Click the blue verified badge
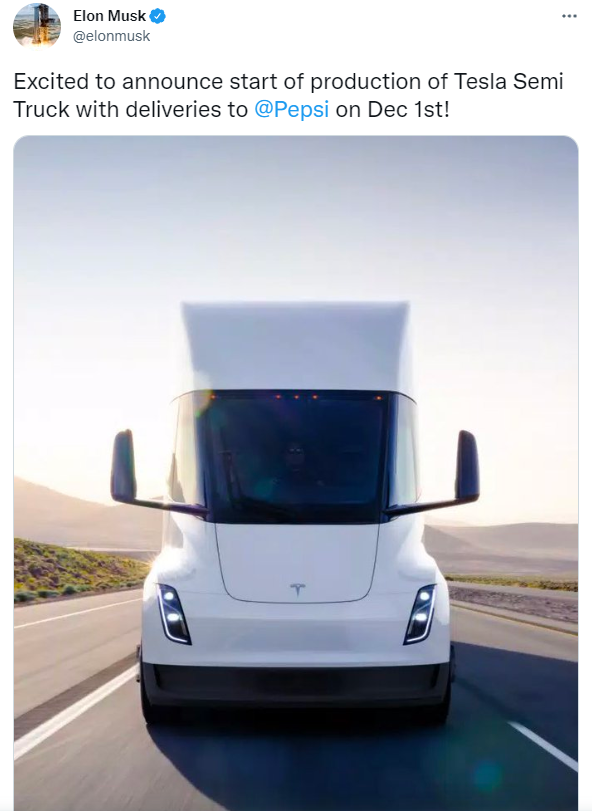 click(158, 16)
